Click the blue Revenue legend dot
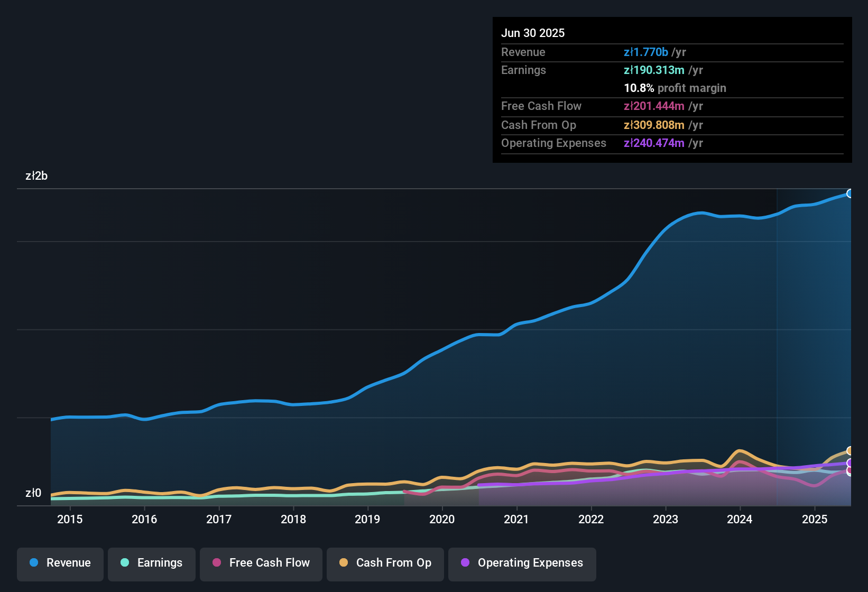This screenshot has height=592, width=868. click(x=34, y=563)
